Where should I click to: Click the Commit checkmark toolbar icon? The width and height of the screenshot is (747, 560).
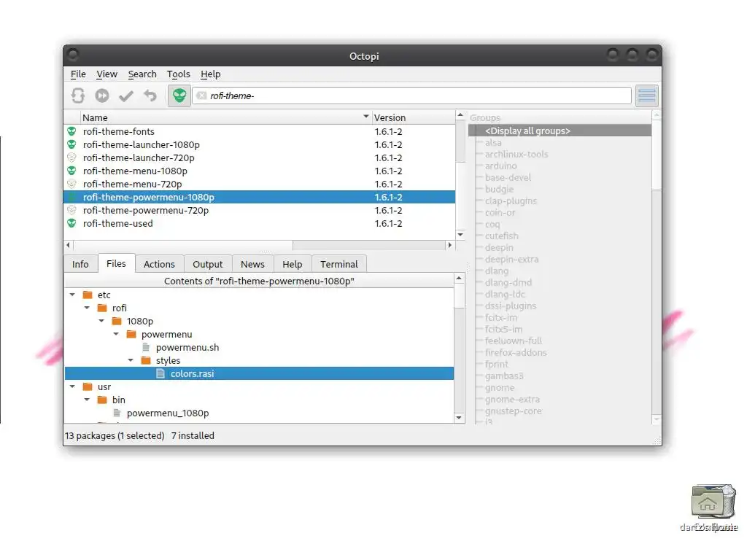tap(125, 96)
